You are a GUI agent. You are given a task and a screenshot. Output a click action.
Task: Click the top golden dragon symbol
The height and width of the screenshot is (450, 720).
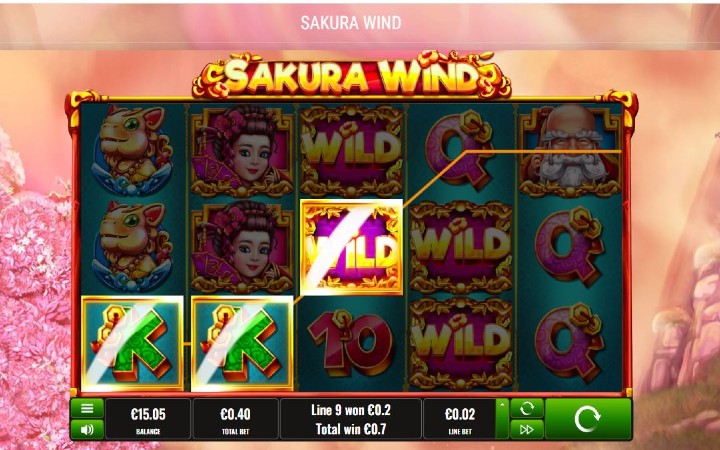pos(132,151)
